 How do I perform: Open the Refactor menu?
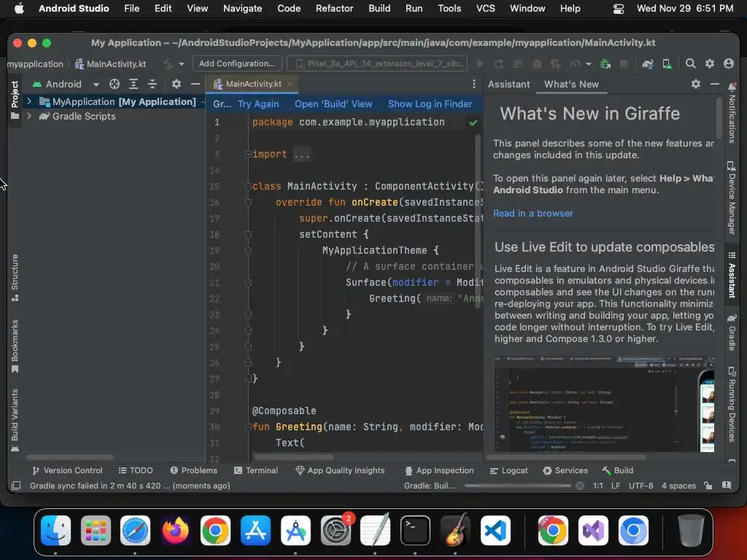click(x=334, y=8)
